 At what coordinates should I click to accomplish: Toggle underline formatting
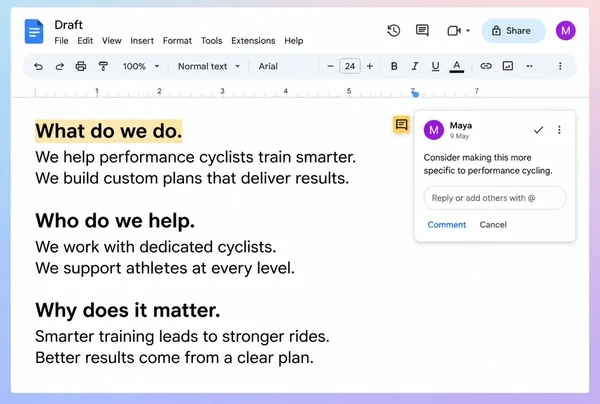[x=435, y=66]
